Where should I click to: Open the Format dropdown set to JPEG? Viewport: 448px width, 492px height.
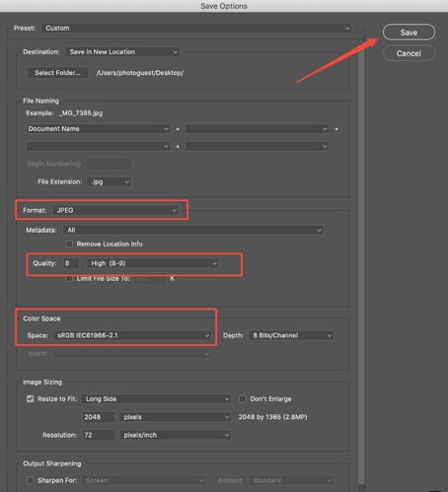(x=115, y=210)
